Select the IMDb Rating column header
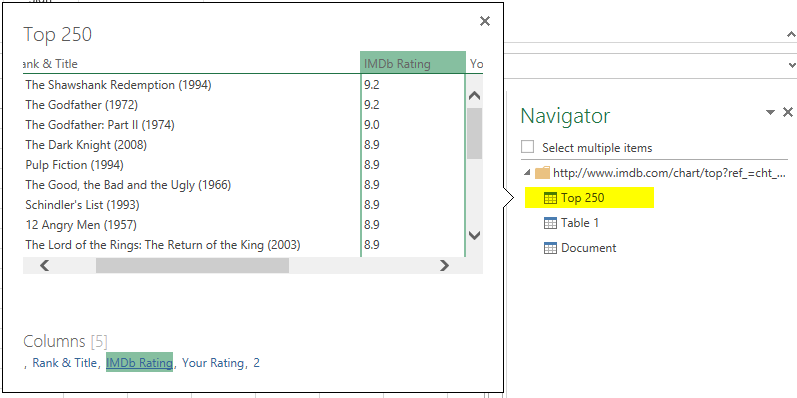The height and width of the screenshot is (398, 797). tap(413, 64)
